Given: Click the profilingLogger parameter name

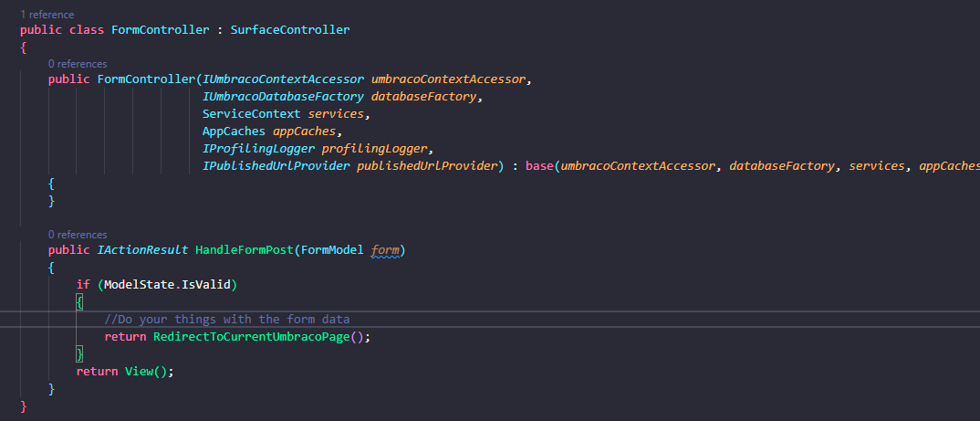Looking at the screenshot, I should (374, 149).
